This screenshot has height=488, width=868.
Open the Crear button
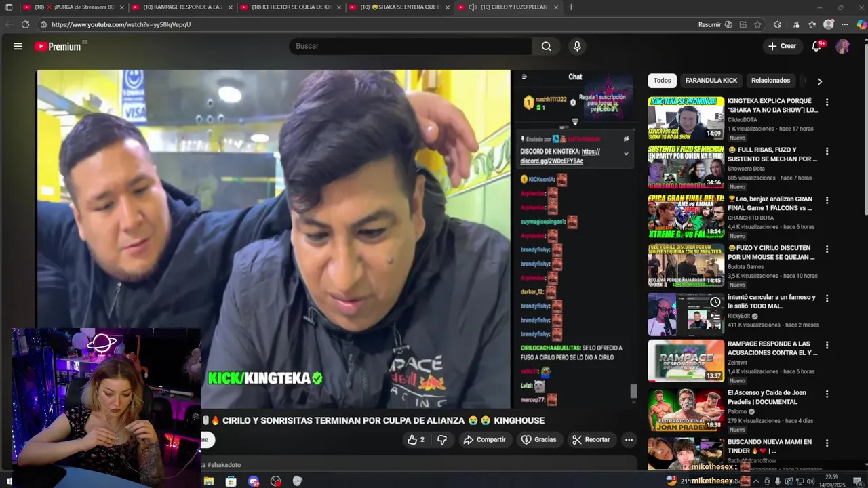click(x=782, y=46)
